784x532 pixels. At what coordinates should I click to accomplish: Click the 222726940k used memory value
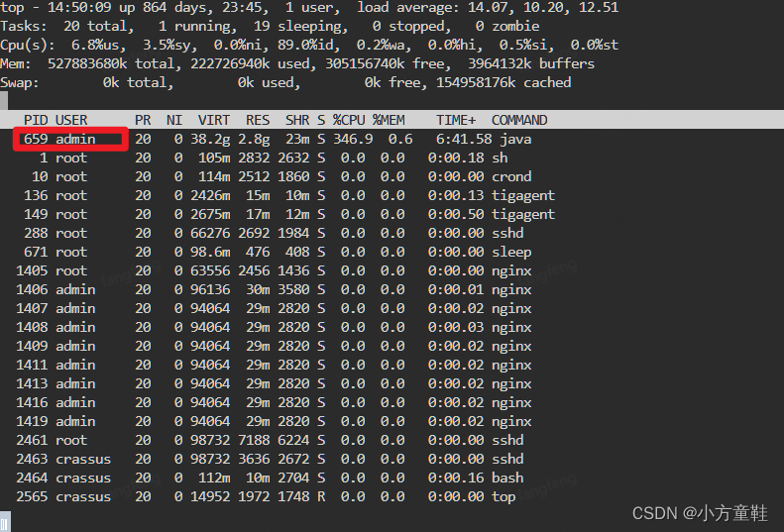click(250, 64)
